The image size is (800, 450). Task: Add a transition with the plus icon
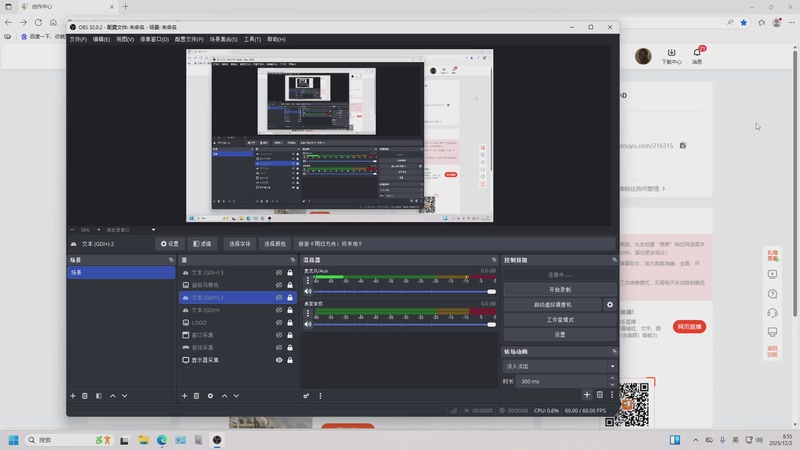click(587, 395)
